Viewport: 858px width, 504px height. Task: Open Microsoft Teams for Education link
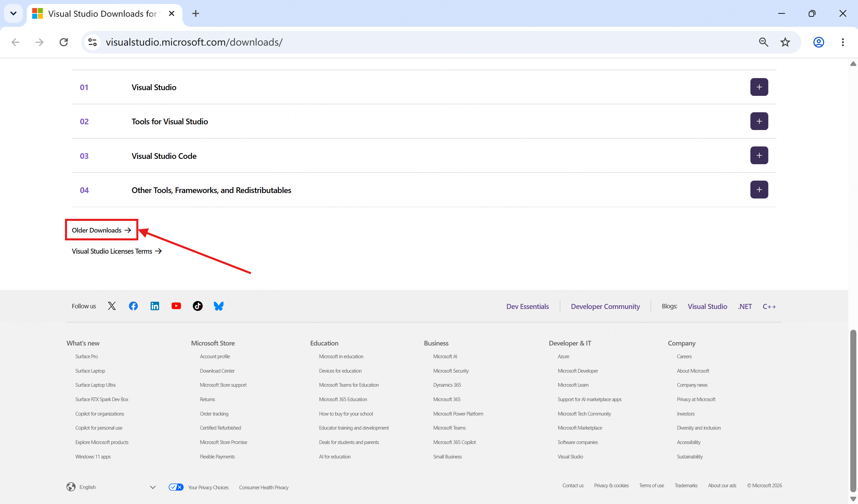[x=349, y=385]
